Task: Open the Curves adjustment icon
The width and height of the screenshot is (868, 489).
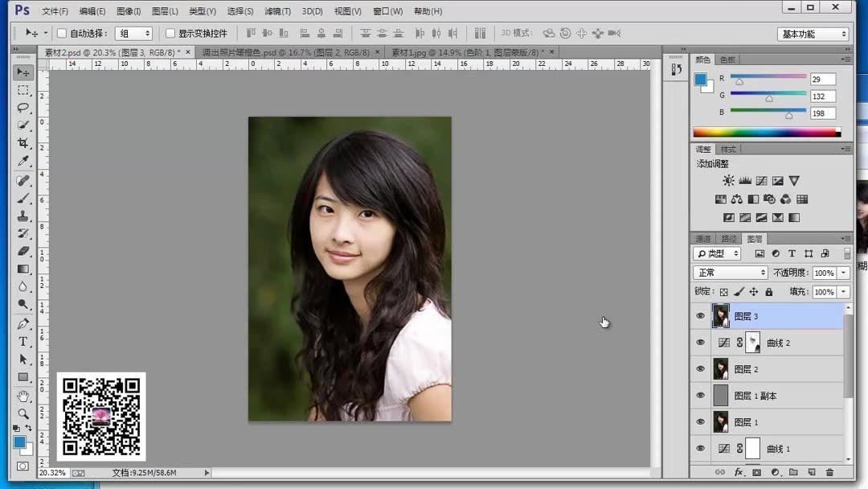Action: click(x=762, y=181)
